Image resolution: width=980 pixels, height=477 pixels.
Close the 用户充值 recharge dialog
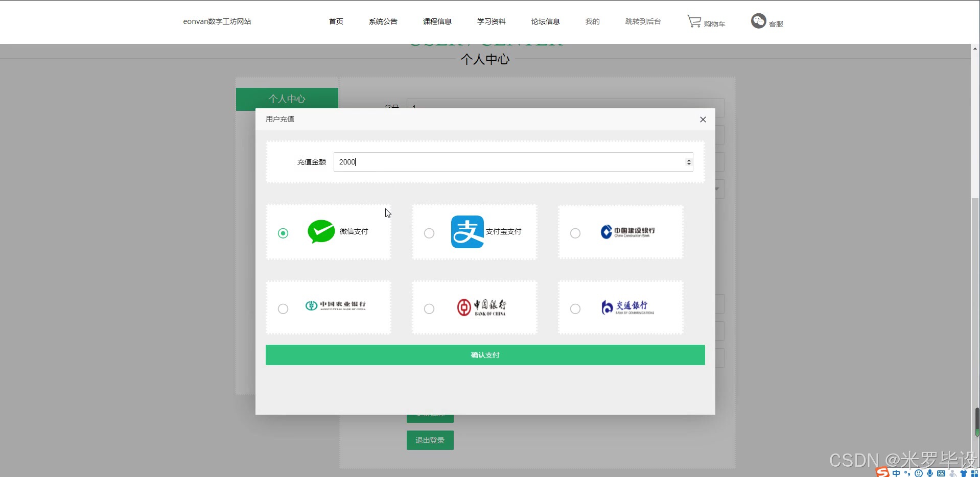click(703, 120)
